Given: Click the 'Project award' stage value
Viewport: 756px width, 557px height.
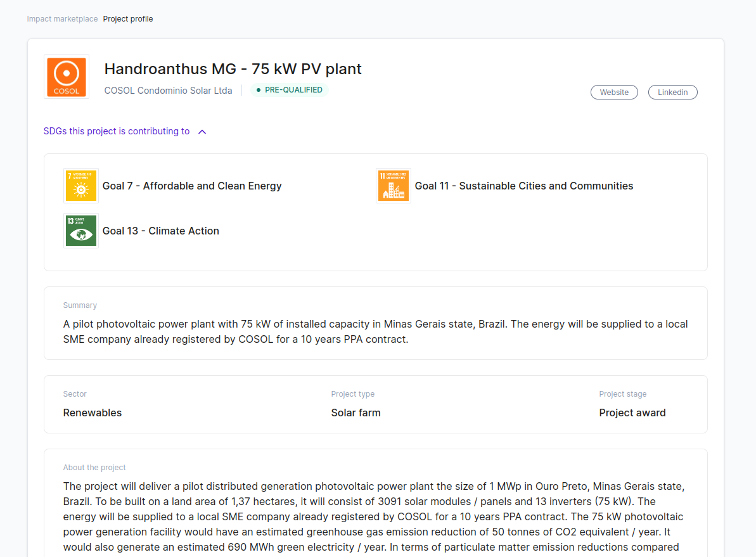Looking at the screenshot, I should [632, 413].
